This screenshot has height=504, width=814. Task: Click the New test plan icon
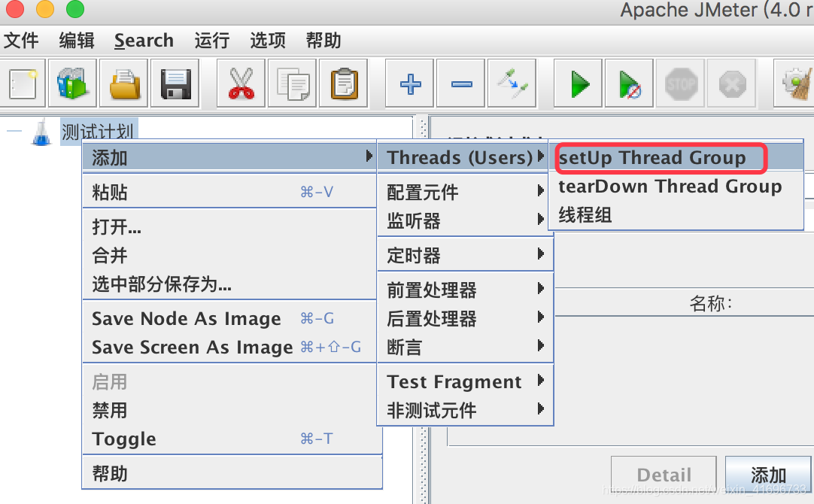point(23,83)
